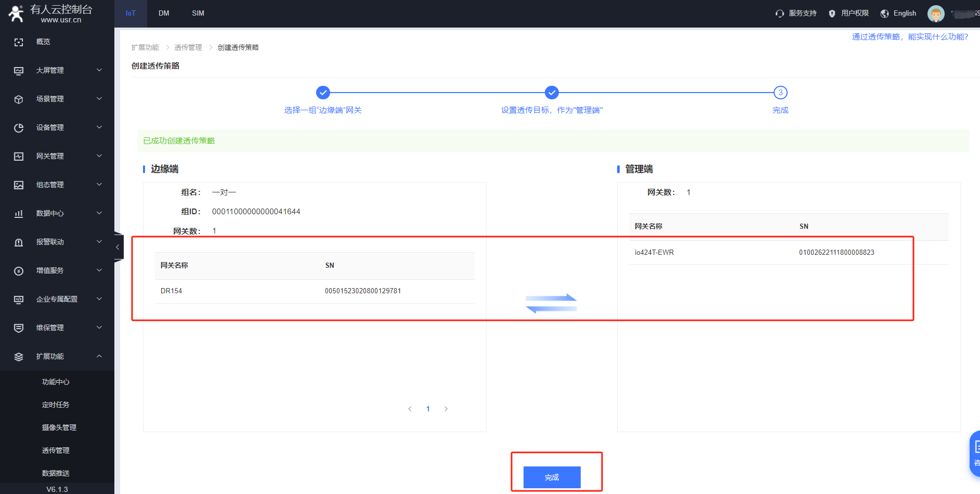Open the 概览 overview icon in sidebar
Screen dimensions: 980x494
click(19, 42)
